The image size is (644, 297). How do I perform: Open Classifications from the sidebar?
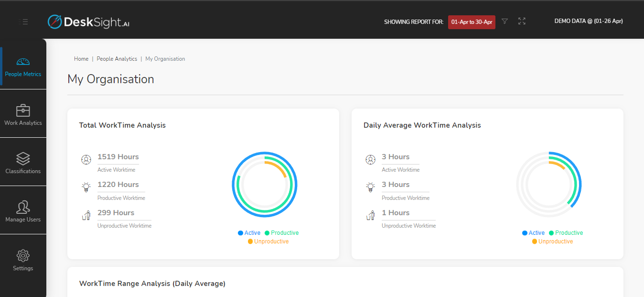(x=23, y=163)
